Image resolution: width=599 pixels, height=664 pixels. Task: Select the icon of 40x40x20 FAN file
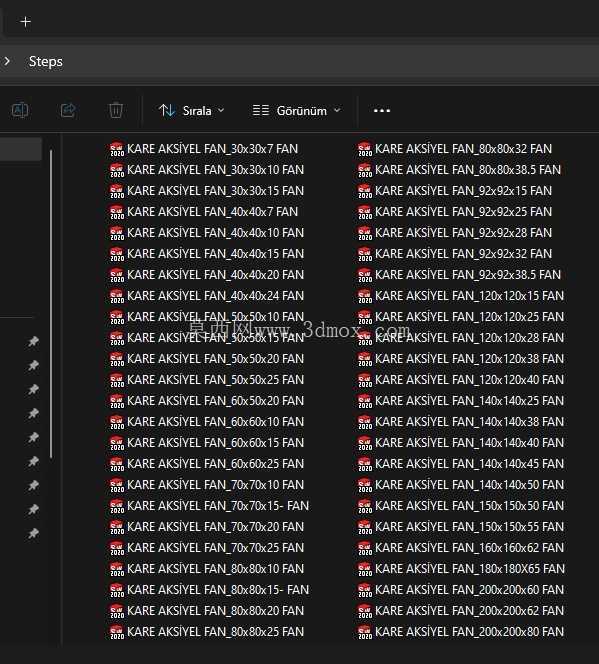pyautogui.click(x=117, y=275)
